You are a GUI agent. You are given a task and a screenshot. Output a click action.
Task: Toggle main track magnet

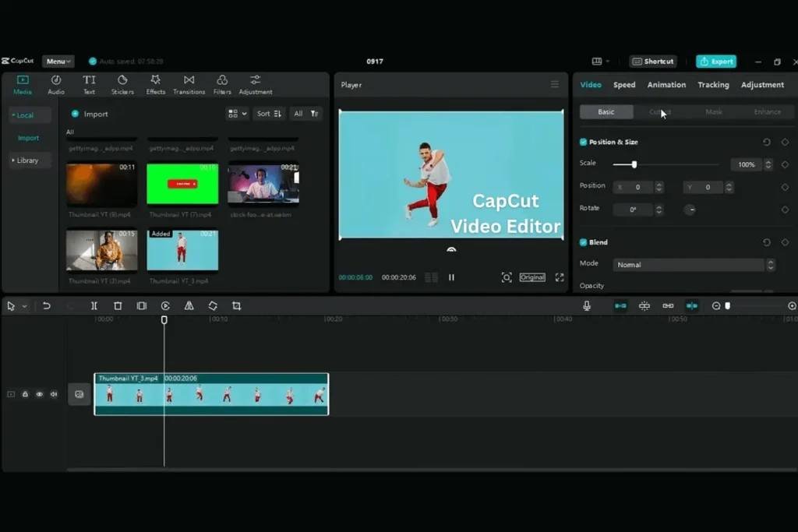click(620, 305)
